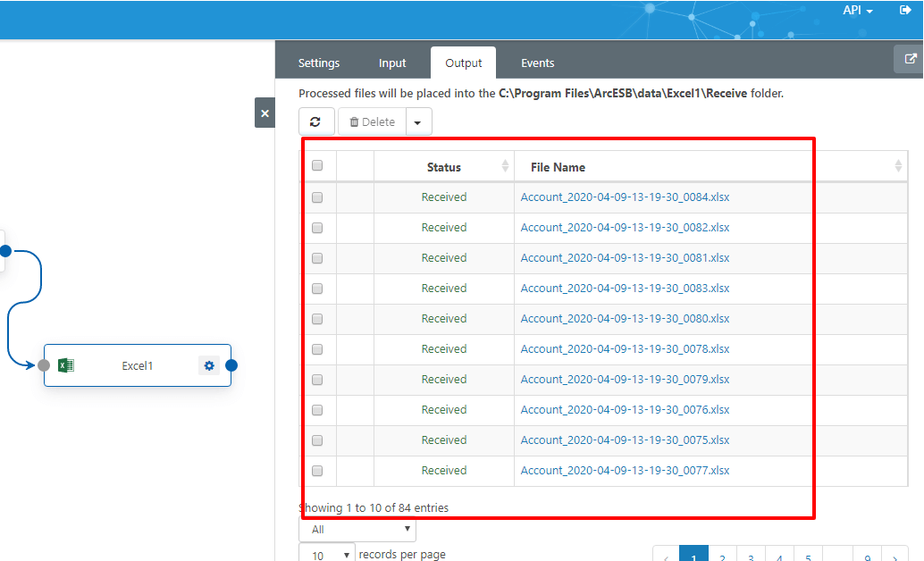Check the box for file _0077.xlsx
The height and width of the screenshot is (561, 924).
(317, 471)
